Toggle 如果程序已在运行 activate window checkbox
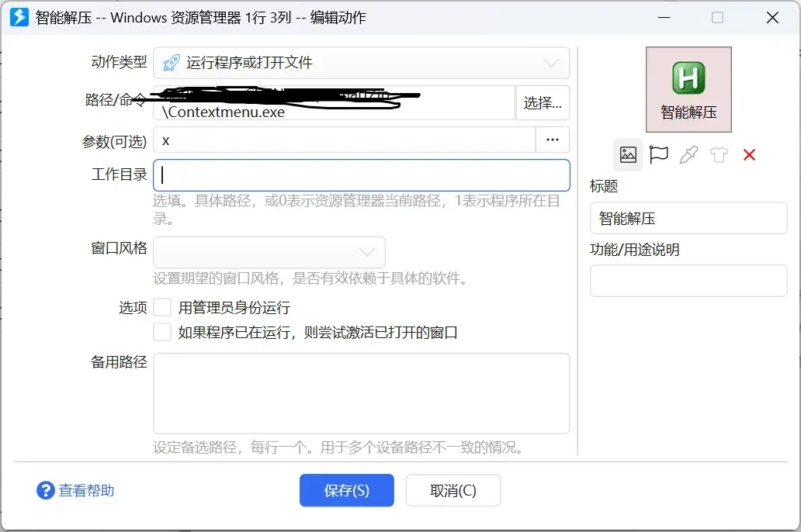Image resolution: width=801 pixels, height=532 pixels. click(162, 333)
